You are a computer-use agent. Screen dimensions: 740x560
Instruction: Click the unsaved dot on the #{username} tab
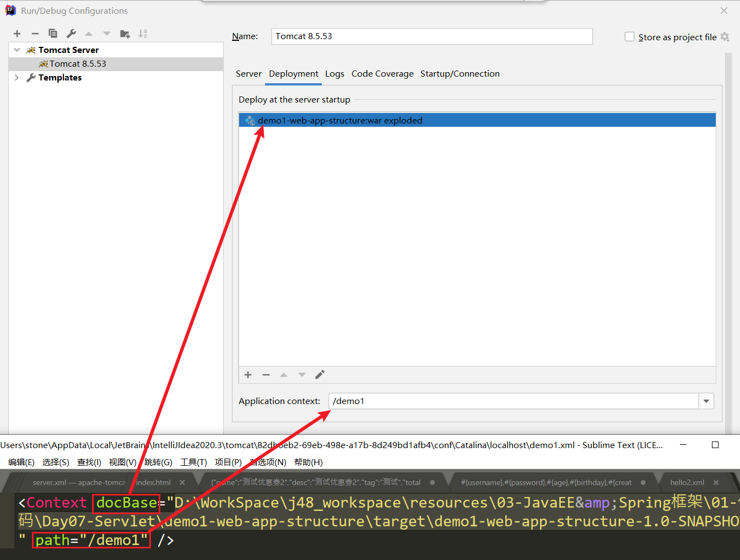pyautogui.click(x=643, y=482)
